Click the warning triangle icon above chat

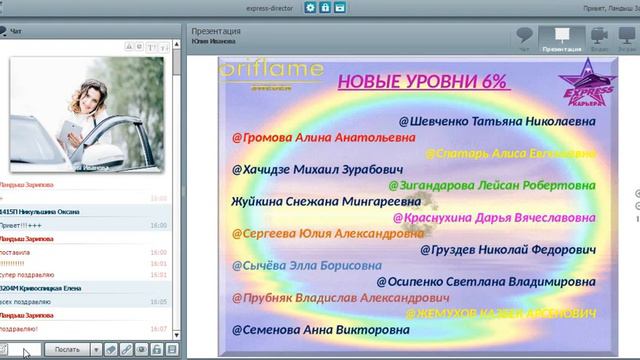(129, 47)
